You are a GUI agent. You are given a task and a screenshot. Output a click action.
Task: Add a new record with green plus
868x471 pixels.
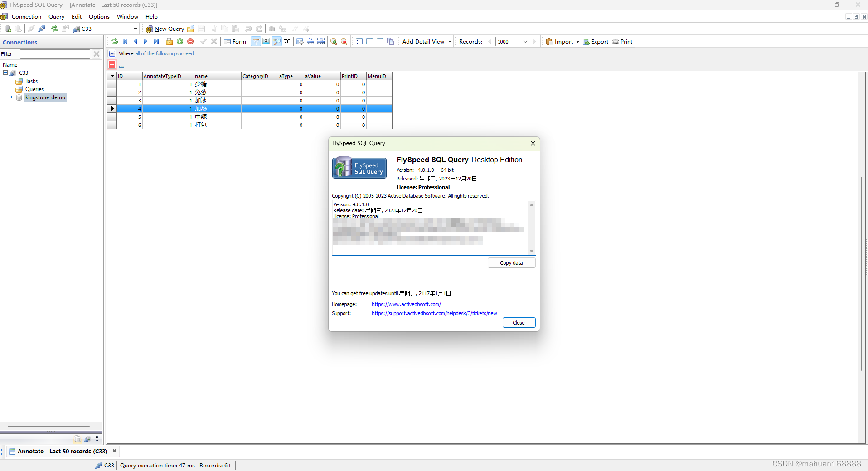click(x=180, y=42)
